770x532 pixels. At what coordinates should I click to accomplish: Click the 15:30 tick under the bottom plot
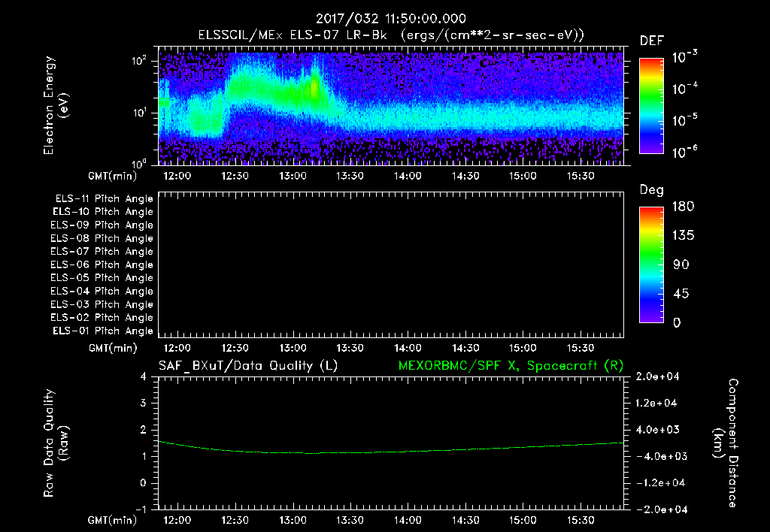pyautogui.click(x=581, y=520)
